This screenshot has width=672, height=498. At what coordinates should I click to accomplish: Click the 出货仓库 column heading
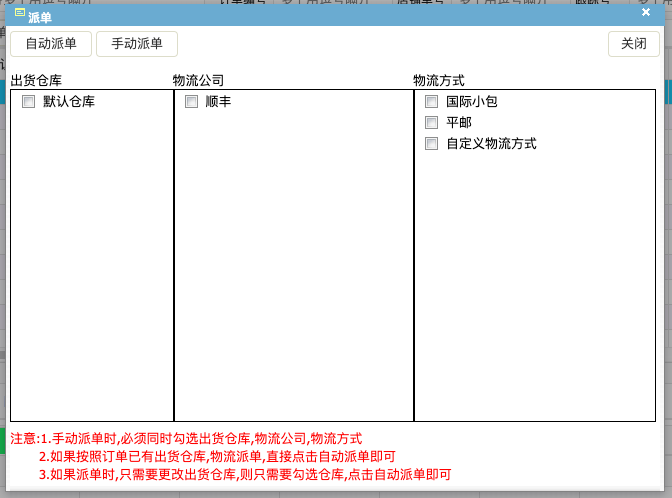tap(36, 81)
